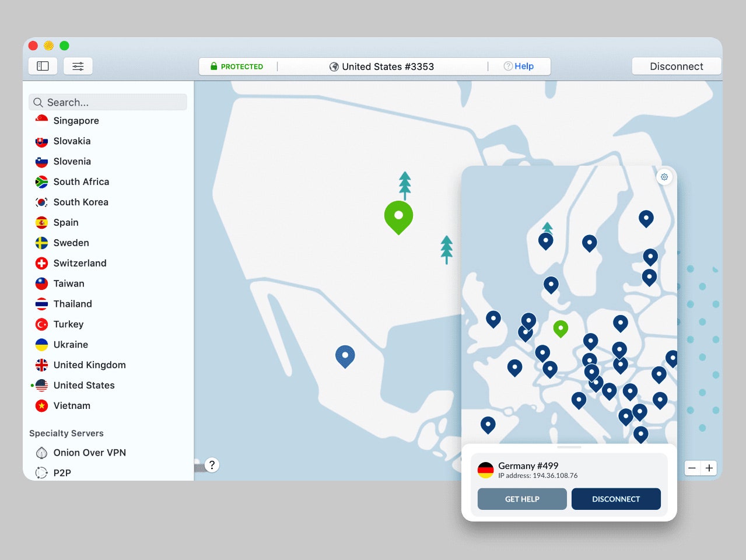
Task: Zoom in the map with plus
Action: [709, 468]
